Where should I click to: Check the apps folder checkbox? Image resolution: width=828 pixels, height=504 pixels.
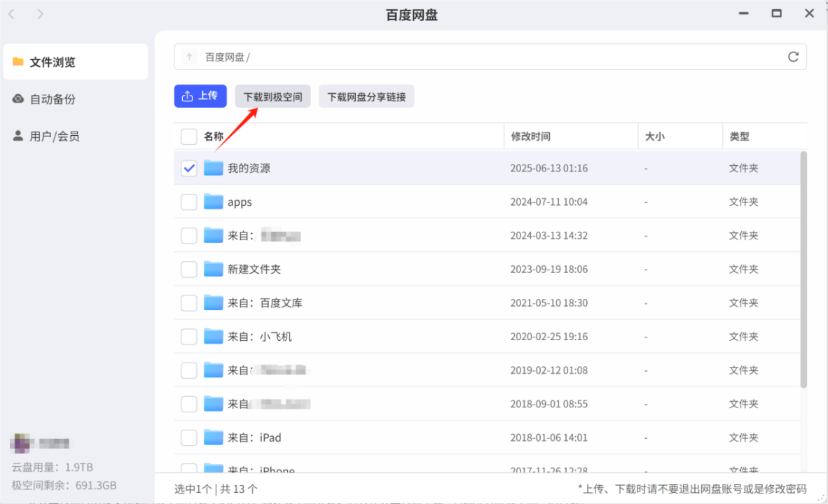pyautogui.click(x=189, y=202)
